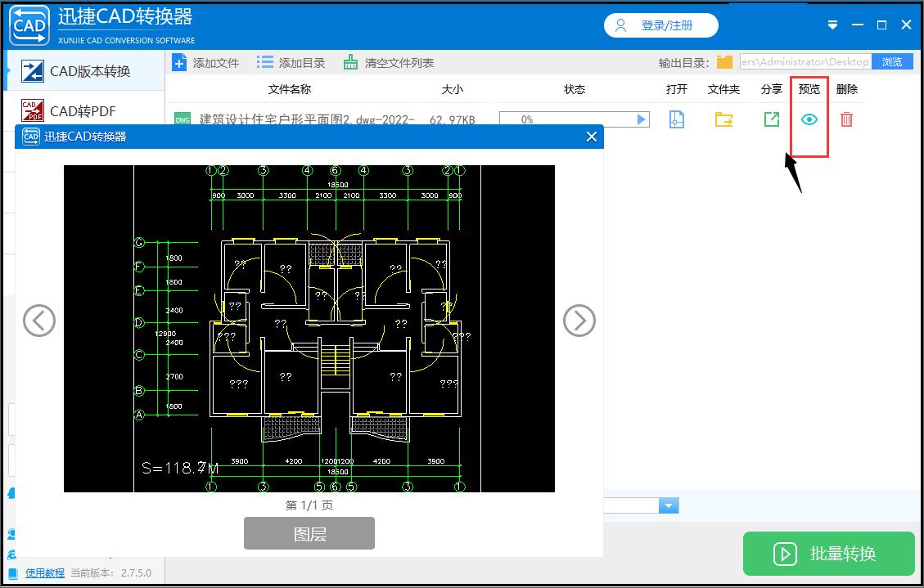Open the 登录/注册 login button
Image resolution: width=924 pixels, height=588 pixels.
click(661, 25)
